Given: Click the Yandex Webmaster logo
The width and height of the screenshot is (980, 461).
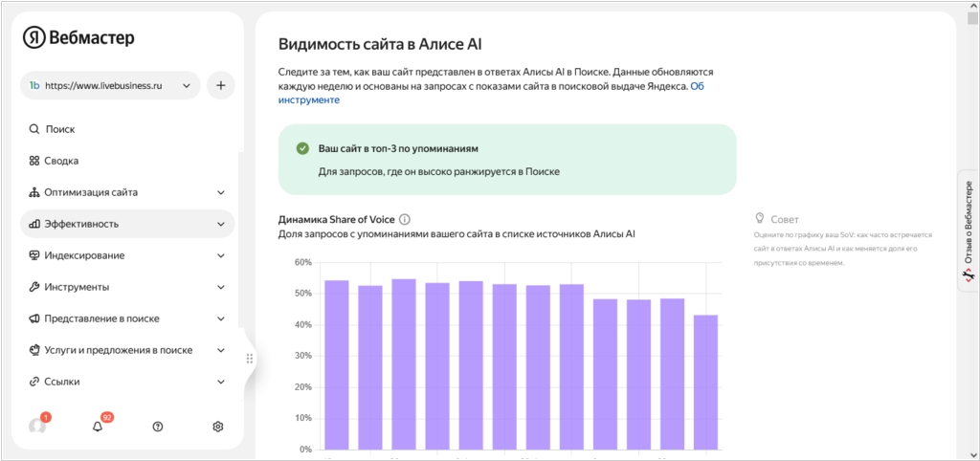Looking at the screenshot, I should pyautogui.click(x=80, y=38).
